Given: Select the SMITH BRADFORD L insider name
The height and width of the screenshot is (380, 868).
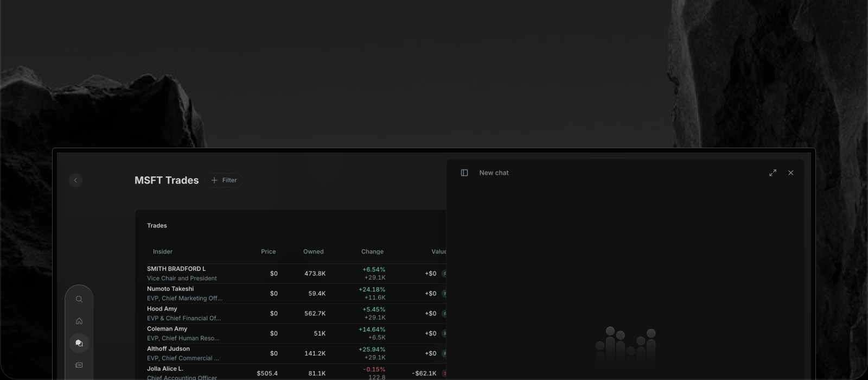Looking at the screenshot, I should coord(176,269).
